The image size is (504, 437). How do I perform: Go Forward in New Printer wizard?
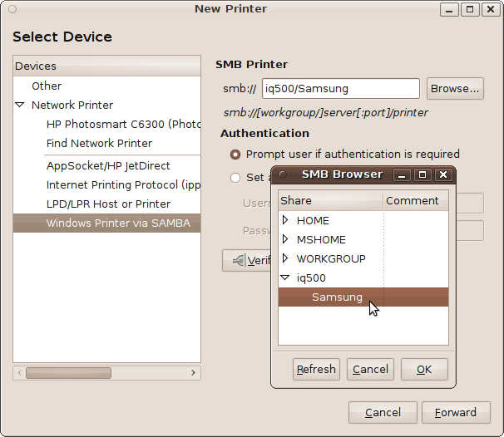456,413
